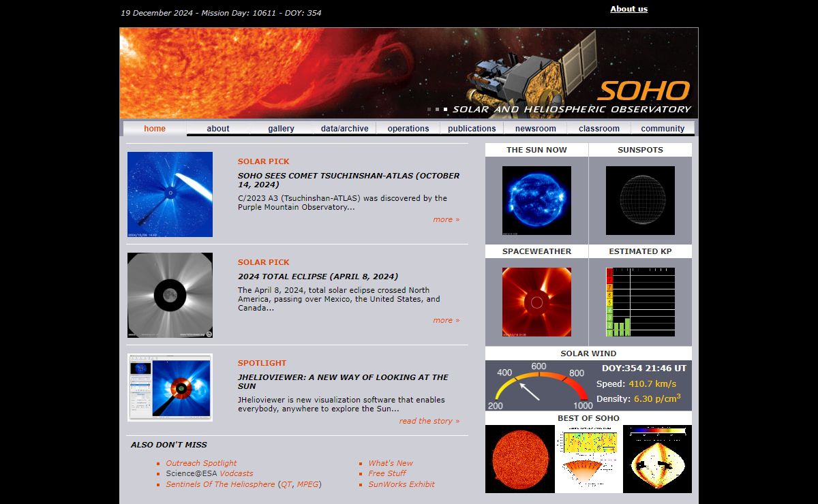Click the SPACEWEATHER heading

[x=536, y=251]
